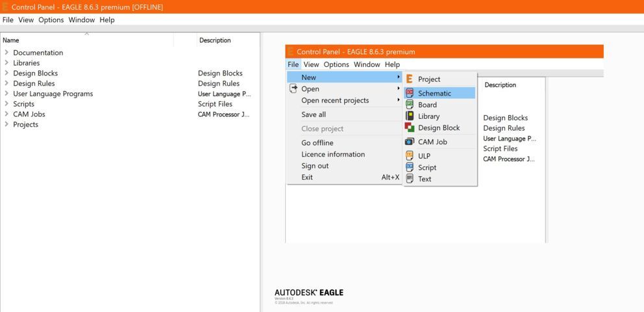Expand the Design Rules tree node
The height and width of the screenshot is (312, 644).
click(x=6, y=83)
